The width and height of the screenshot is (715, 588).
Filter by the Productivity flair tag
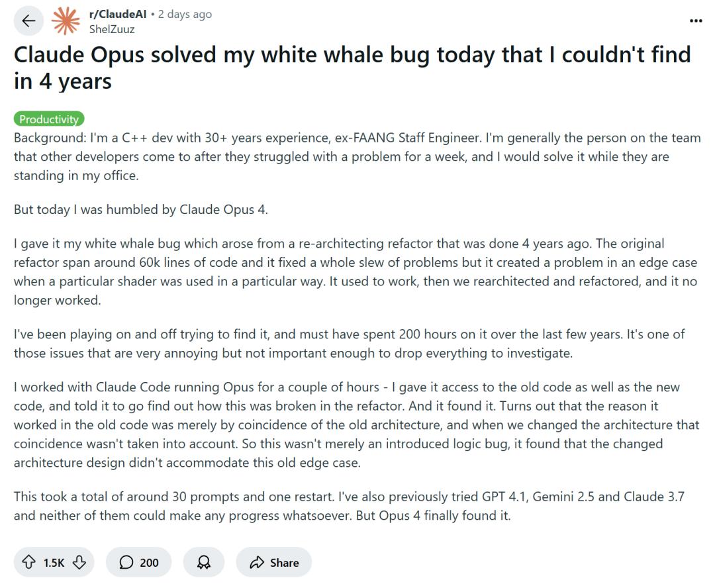pos(49,119)
